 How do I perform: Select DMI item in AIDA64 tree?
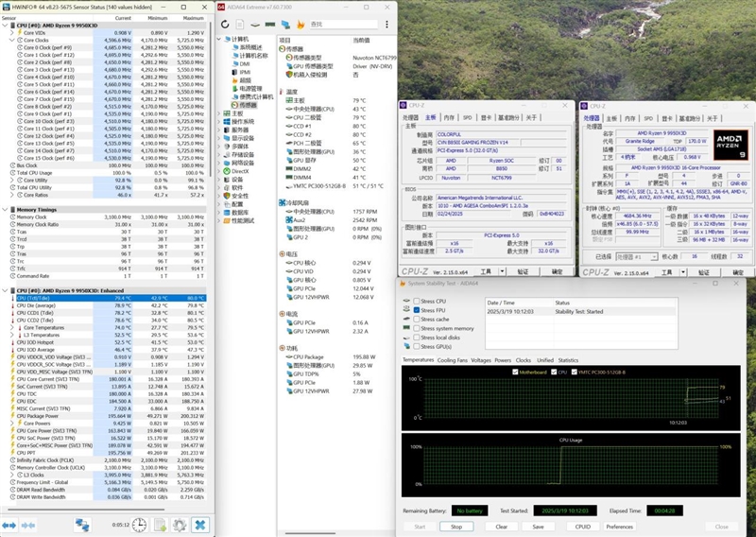(x=241, y=63)
